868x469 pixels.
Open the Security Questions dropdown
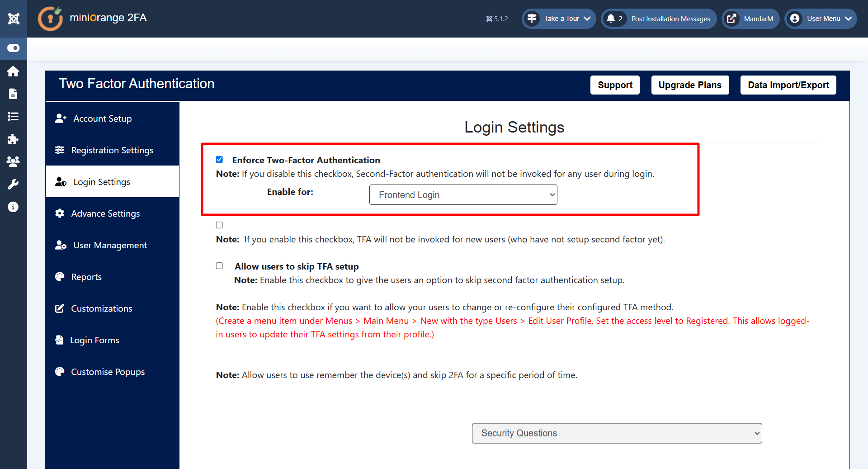617,433
